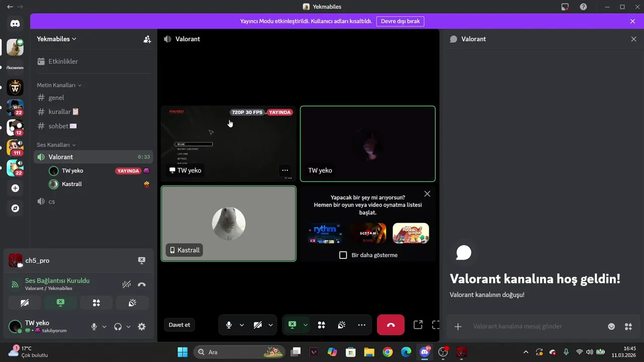
Task: Enter full screen call view
Action: (x=436, y=325)
